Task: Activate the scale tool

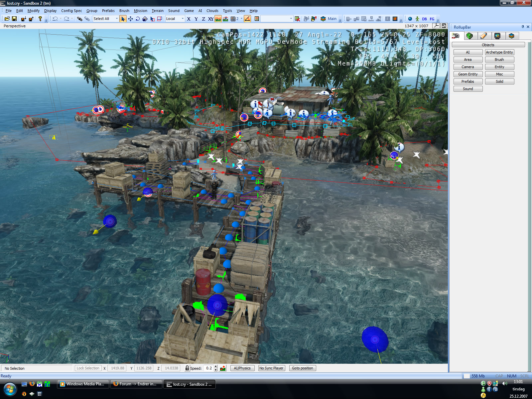Action: click(145, 19)
